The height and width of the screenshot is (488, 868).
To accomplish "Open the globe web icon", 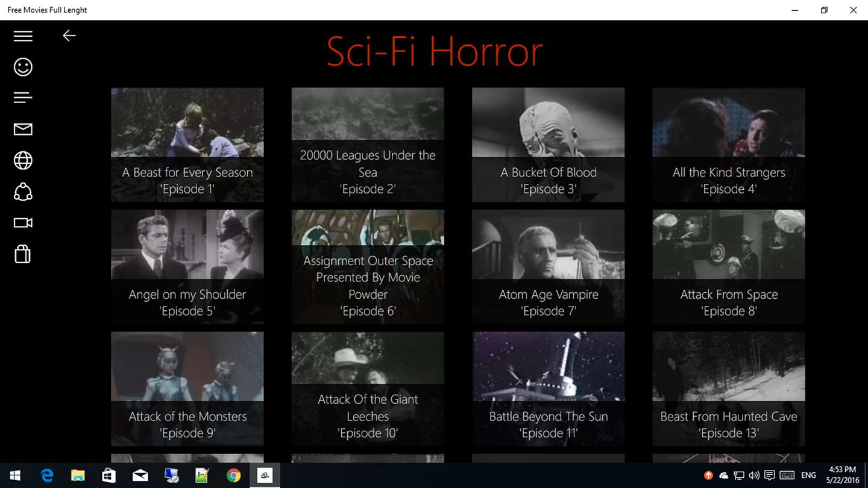I will coord(23,160).
